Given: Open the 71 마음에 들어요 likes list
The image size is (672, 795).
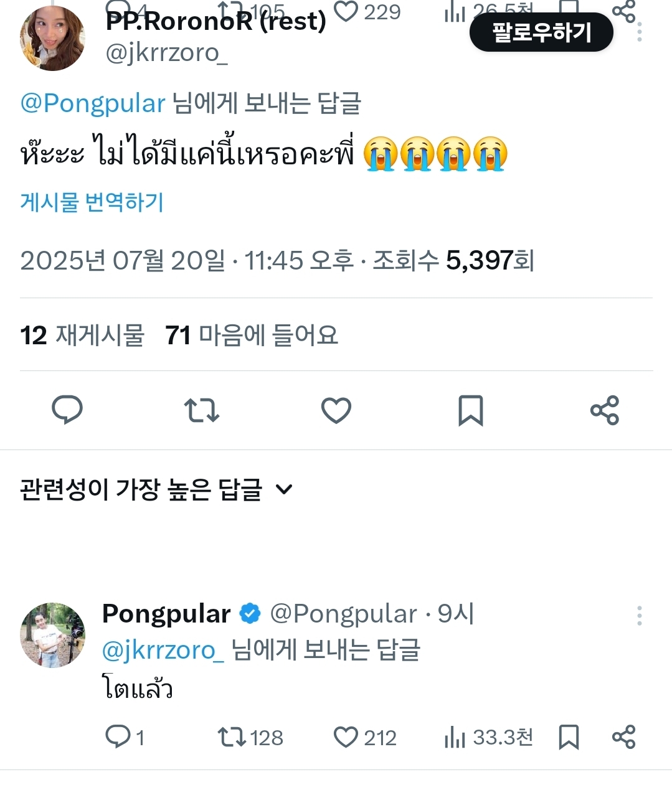Looking at the screenshot, I should pos(252,336).
